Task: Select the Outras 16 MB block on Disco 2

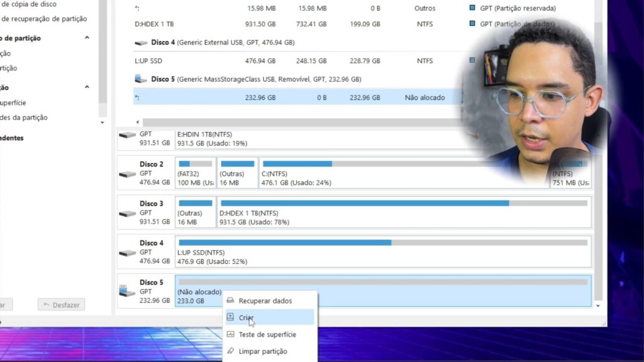Action: [237, 173]
